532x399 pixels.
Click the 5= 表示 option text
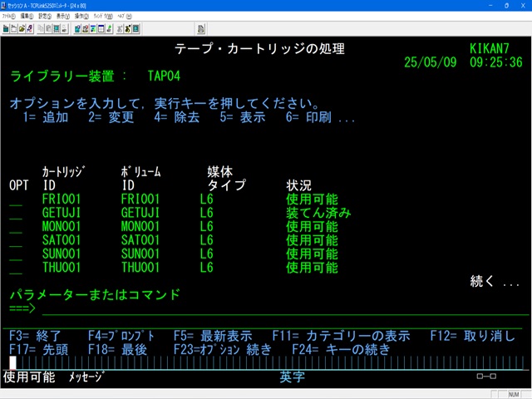[x=243, y=117]
